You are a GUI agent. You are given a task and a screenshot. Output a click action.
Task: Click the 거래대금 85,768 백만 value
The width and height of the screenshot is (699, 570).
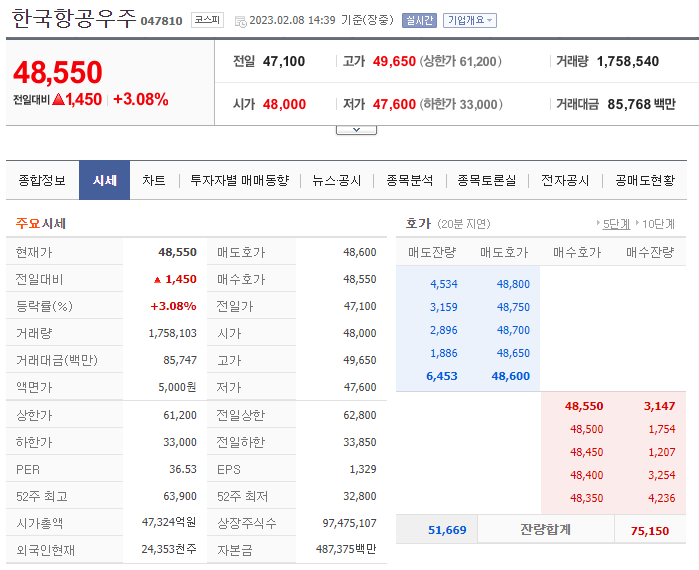pyautogui.click(x=641, y=104)
